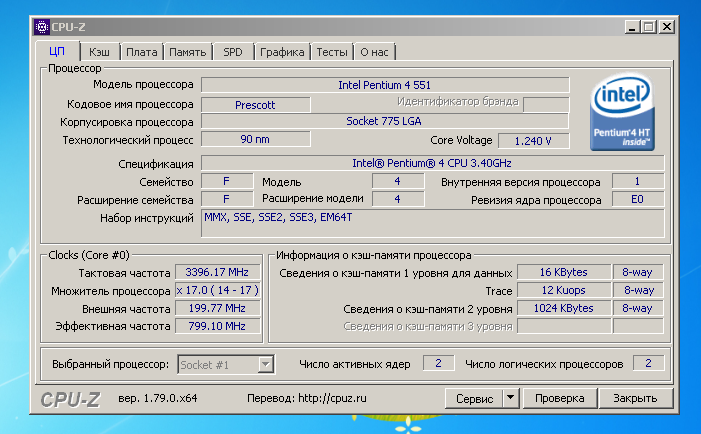Minimize the CPU-Z window
Screen dimensions: 701x434
(632, 27)
